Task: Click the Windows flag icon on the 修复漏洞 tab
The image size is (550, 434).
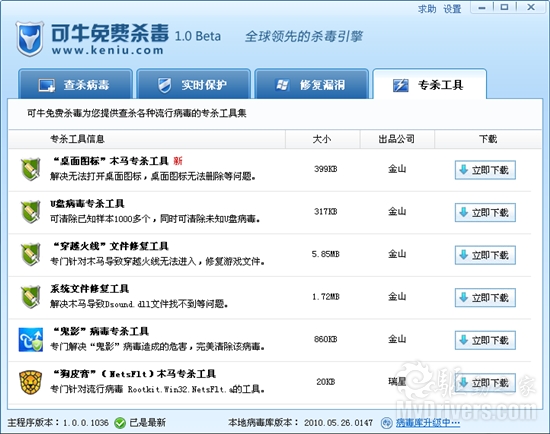Action: 282,85
